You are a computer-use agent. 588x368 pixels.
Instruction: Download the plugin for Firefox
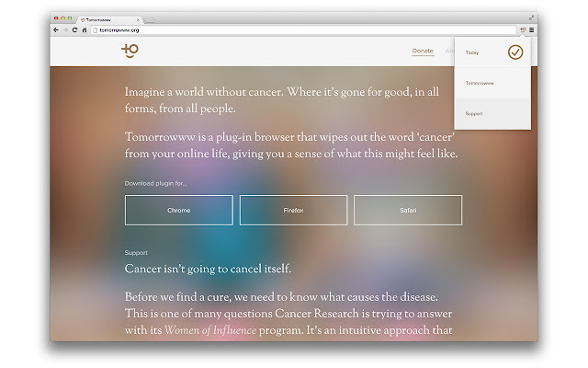[x=293, y=211]
